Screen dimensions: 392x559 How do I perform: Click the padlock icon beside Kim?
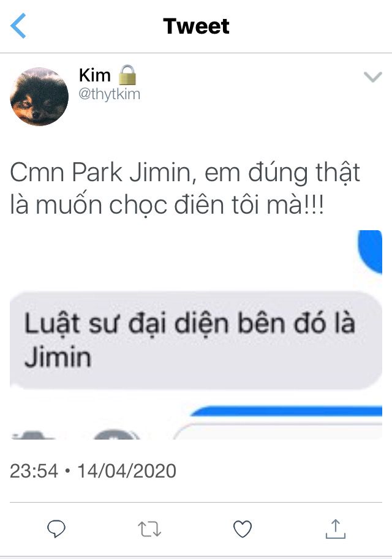(x=127, y=75)
